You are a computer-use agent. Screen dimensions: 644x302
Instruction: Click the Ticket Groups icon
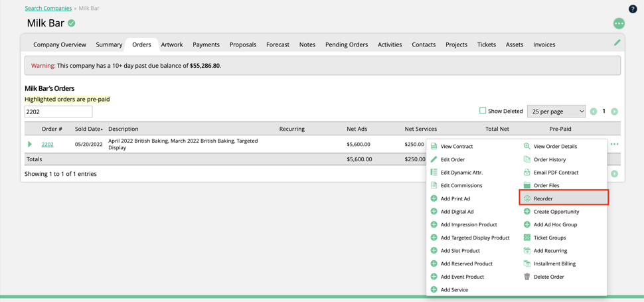click(x=527, y=238)
